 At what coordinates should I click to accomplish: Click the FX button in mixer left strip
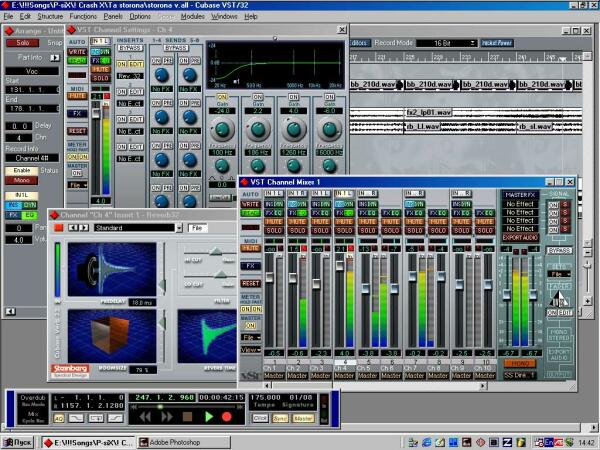pos(251,266)
